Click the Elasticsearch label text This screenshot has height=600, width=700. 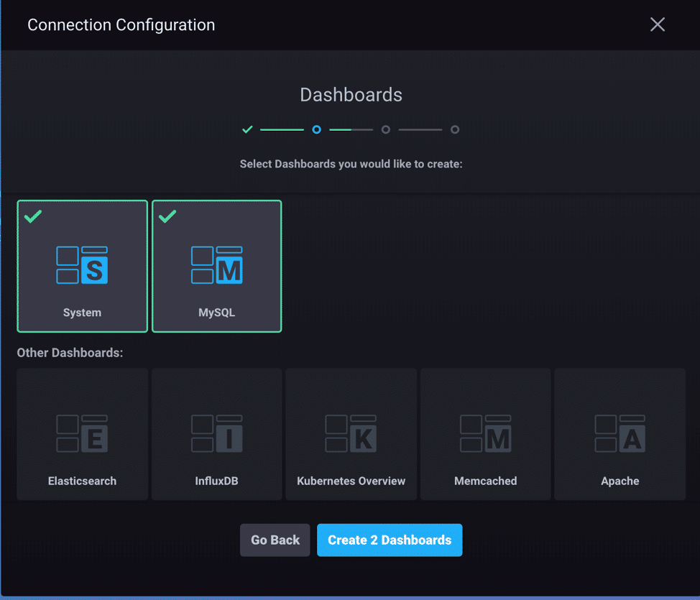(x=82, y=481)
